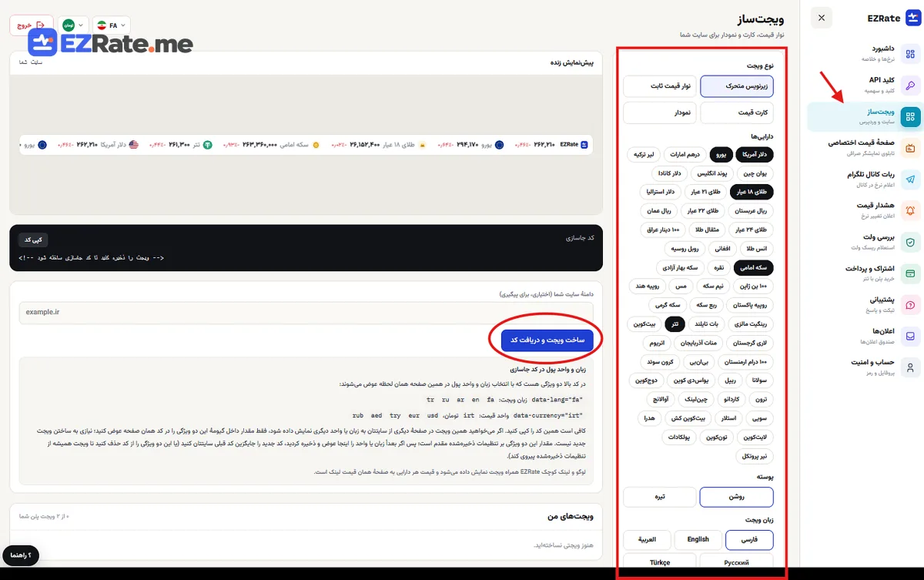The width and height of the screenshot is (924, 580).
Task: Choose the تیره dark skin
Action: point(659,497)
